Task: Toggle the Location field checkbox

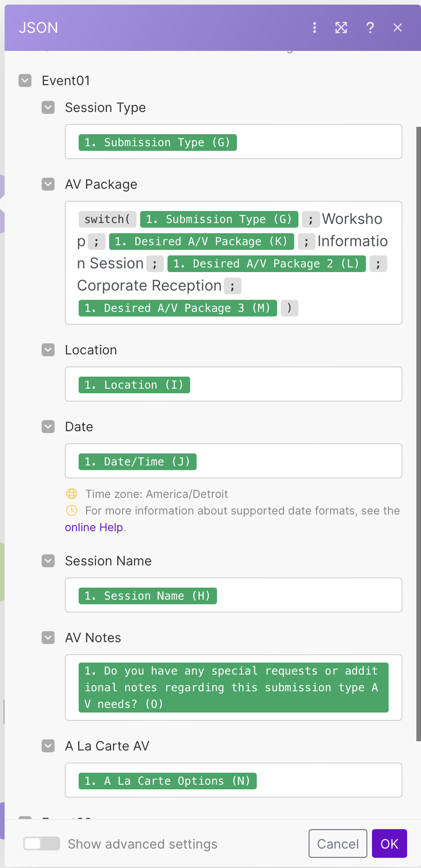Action: point(48,350)
